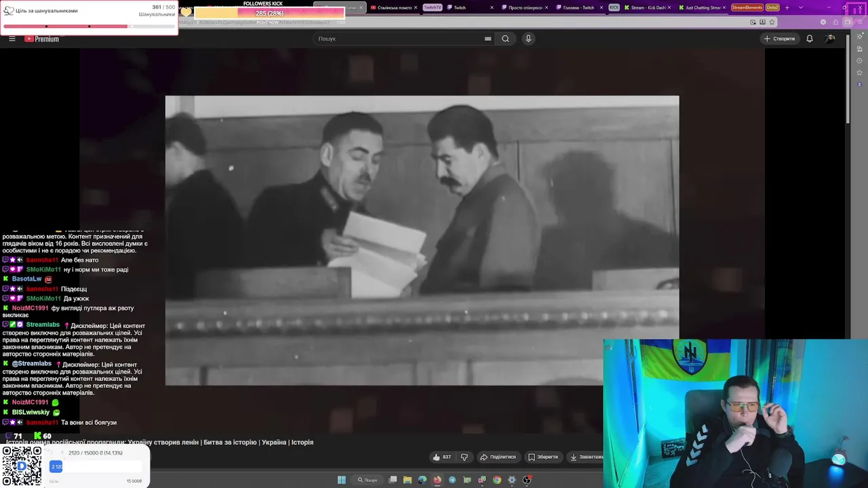Click chat username BISLwiwskiy
The height and width of the screenshot is (488, 868).
tap(31, 412)
